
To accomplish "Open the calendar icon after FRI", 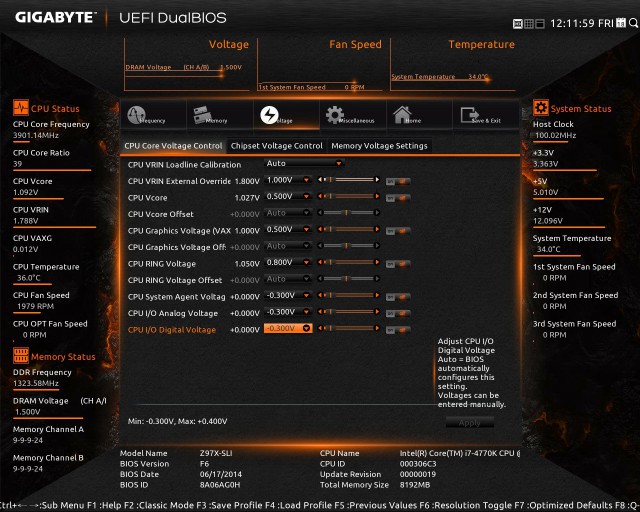I will (x=621, y=23).
